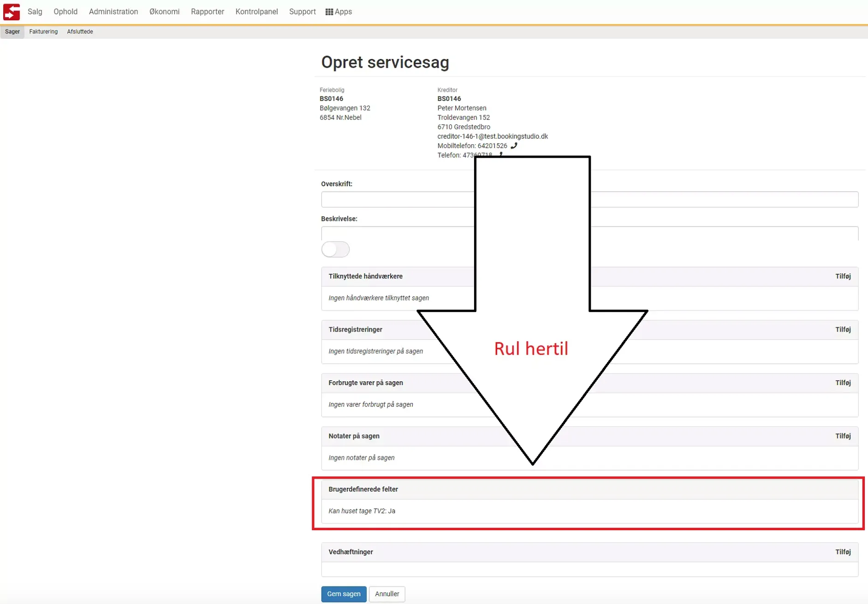Open the Økonomi menu
The image size is (868, 604).
[x=164, y=12]
